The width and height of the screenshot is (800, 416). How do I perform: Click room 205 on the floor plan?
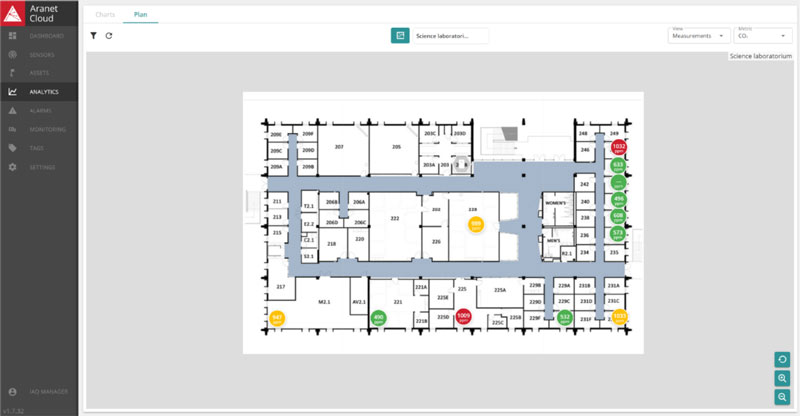pyautogui.click(x=394, y=151)
